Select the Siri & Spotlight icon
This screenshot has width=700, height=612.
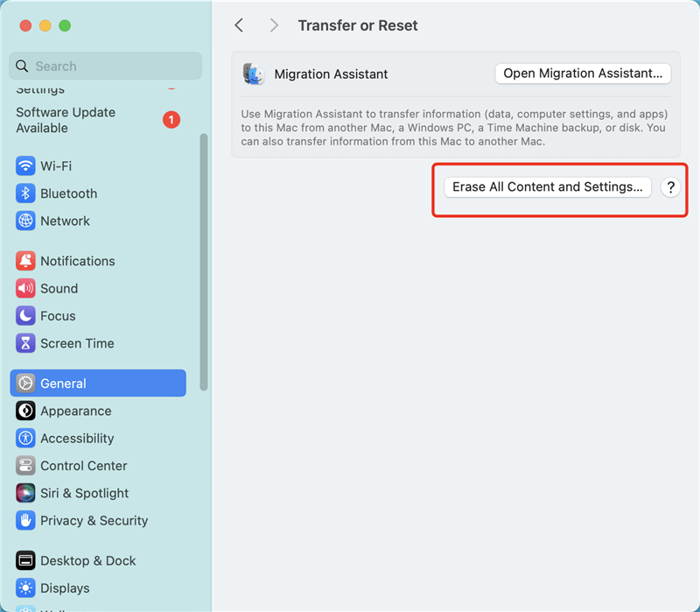pos(24,493)
